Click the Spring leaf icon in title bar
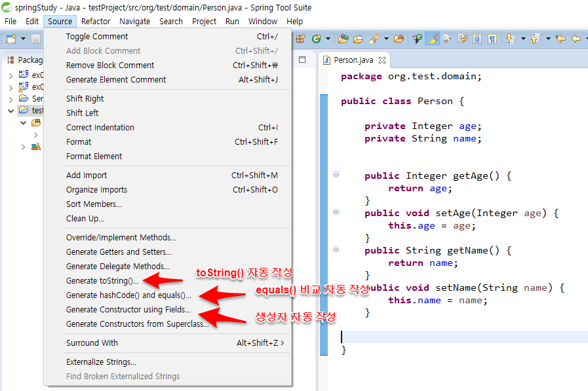 (7, 7)
